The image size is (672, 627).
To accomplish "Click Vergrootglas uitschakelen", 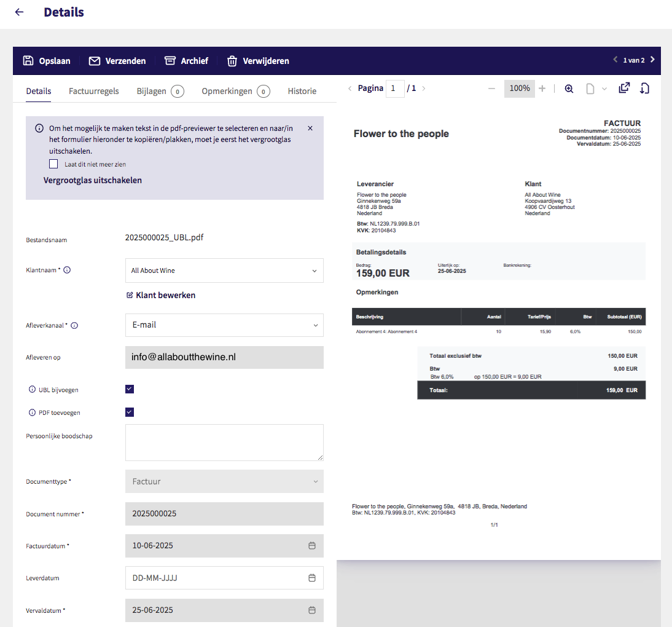I will 93,180.
